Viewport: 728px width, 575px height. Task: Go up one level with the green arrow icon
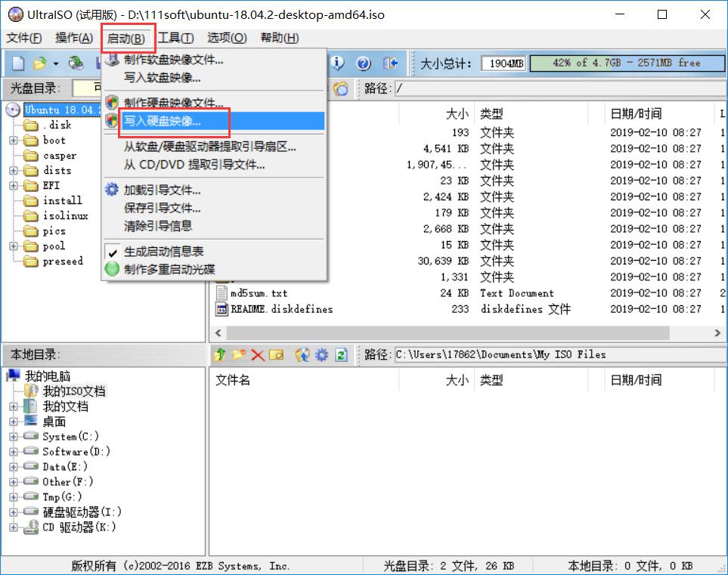click(219, 354)
